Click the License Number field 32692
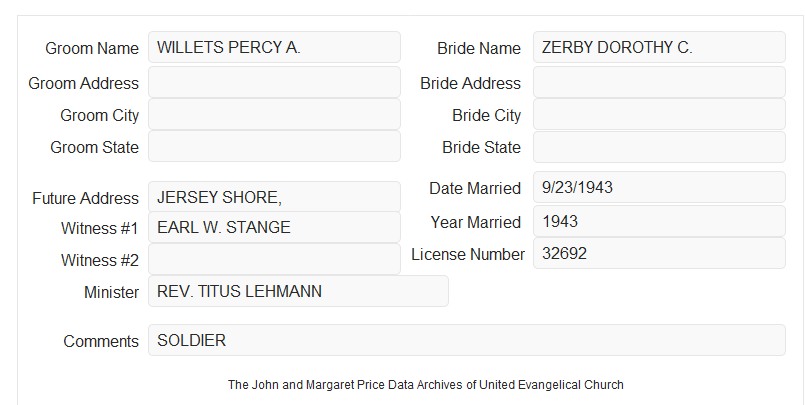805x405 pixels. coord(659,253)
